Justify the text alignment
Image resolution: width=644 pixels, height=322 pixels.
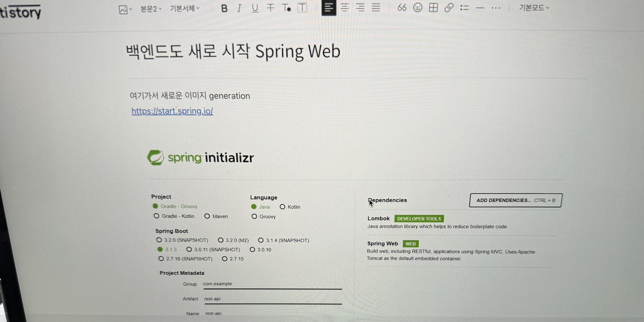(376, 7)
